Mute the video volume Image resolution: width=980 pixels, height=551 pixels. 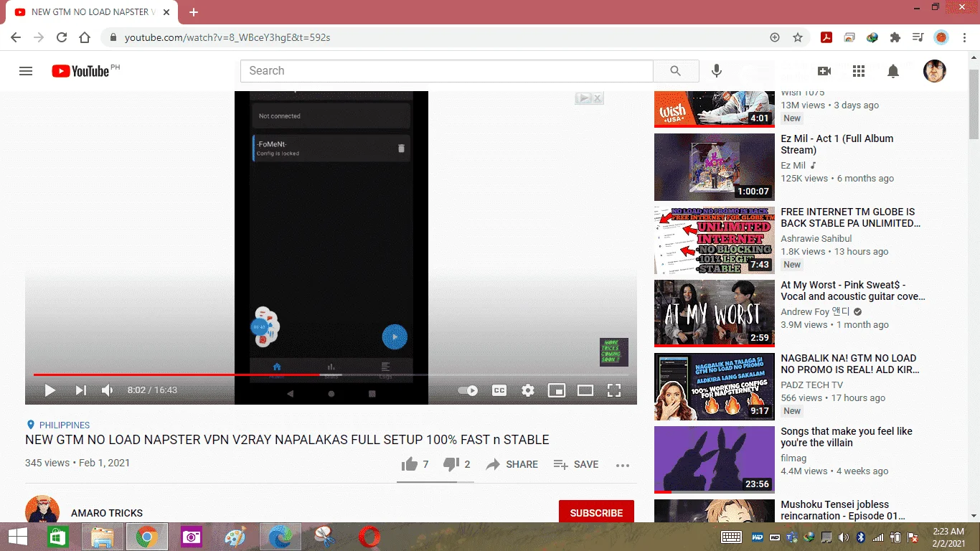click(x=108, y=390)
